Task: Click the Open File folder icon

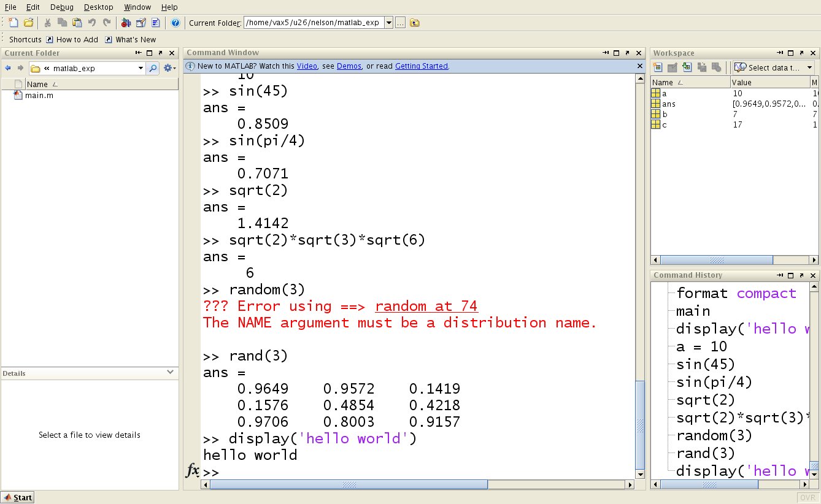Action: (28, 23)
